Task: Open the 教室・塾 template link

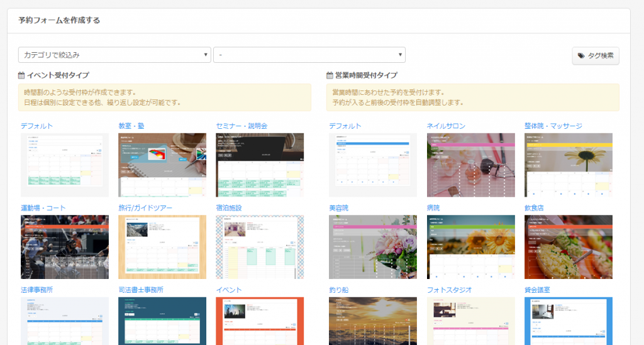Action: (x=131, y=126)
